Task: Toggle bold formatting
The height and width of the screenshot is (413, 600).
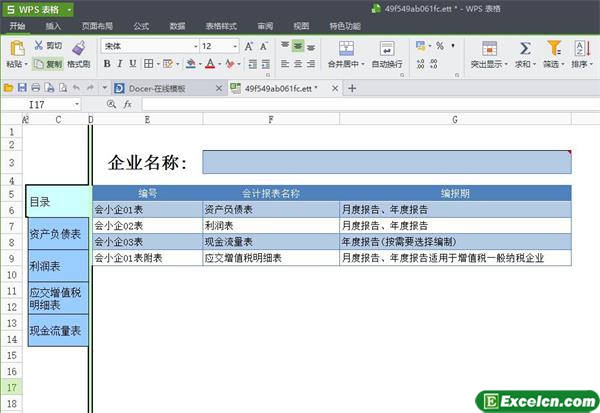Action: (107, 64)
